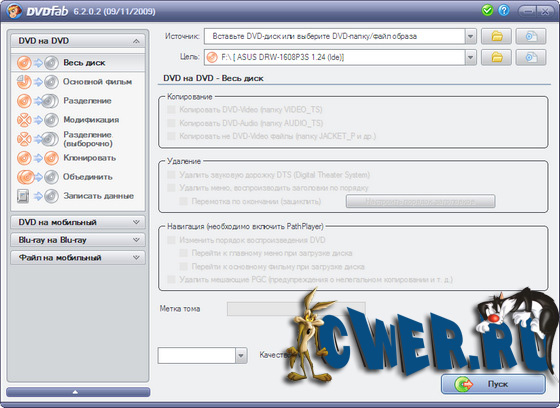Collapse the bottom panel arrow bar
The height and width of the screenshot is (408, 560).
(x=78, y=392)
